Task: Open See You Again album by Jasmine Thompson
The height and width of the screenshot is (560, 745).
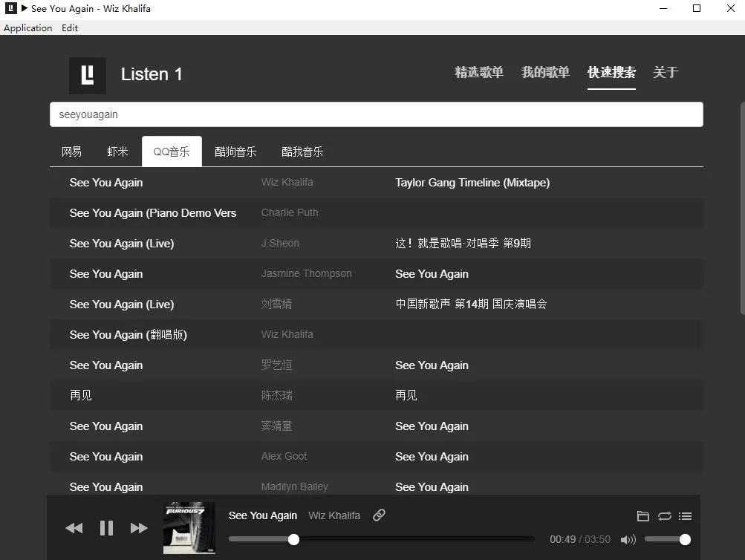Action: click(432, 273)
